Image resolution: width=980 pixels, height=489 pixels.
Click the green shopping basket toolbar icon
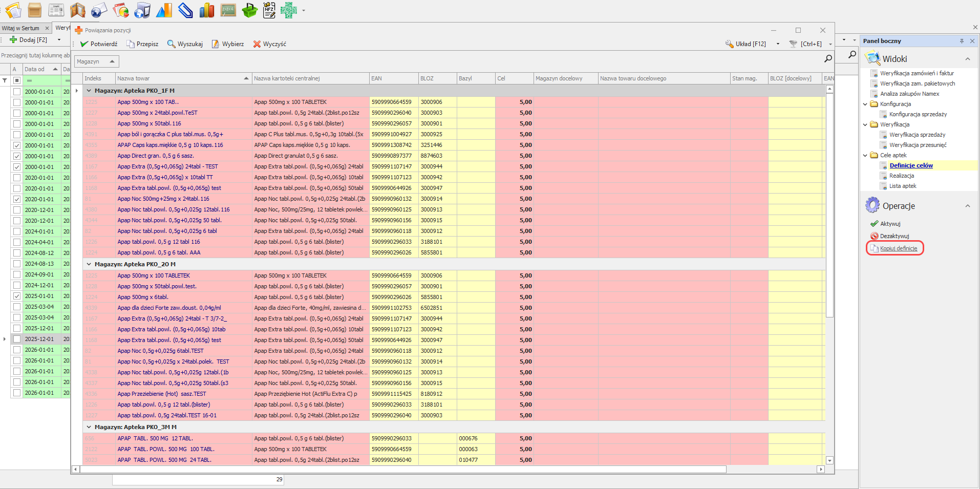pyautogui.click(x=249, y=10)
